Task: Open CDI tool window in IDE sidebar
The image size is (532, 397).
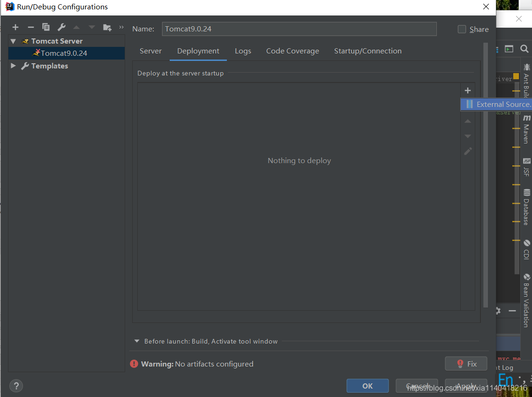Action: (x=526, y=249)
